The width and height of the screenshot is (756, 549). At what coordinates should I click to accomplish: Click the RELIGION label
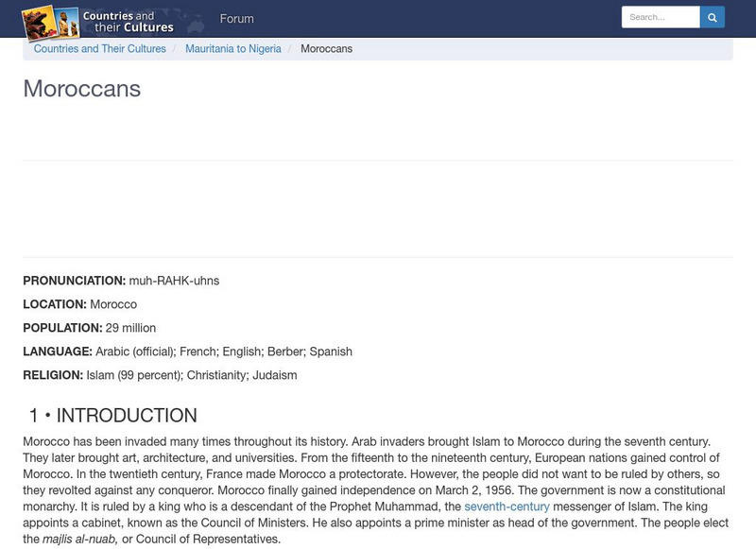pyautogui.click(x=53, y=375)
